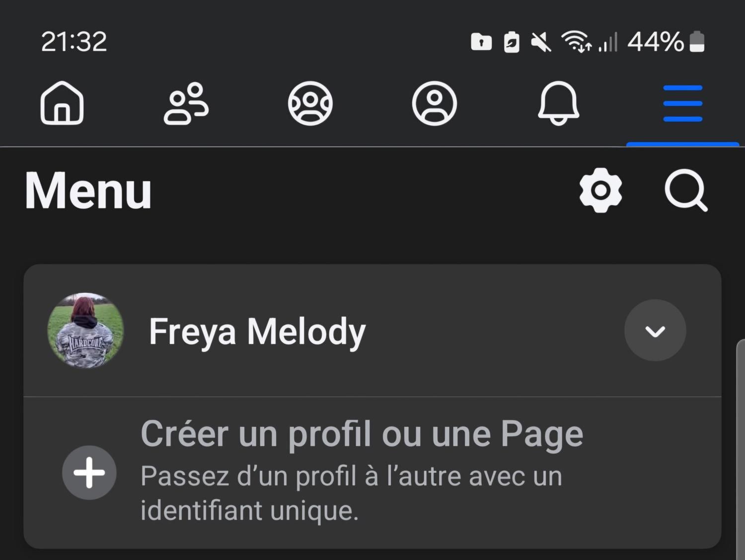
Task: Tap the 'Passez d'un profil à l'autre' description
Action: coord(351,493)
